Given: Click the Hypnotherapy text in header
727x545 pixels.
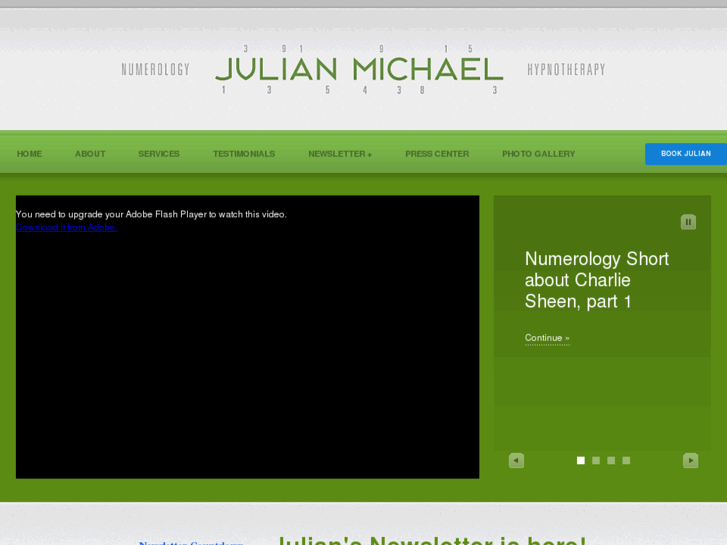Looking at the screenshot, I should [x=566, y=70].
